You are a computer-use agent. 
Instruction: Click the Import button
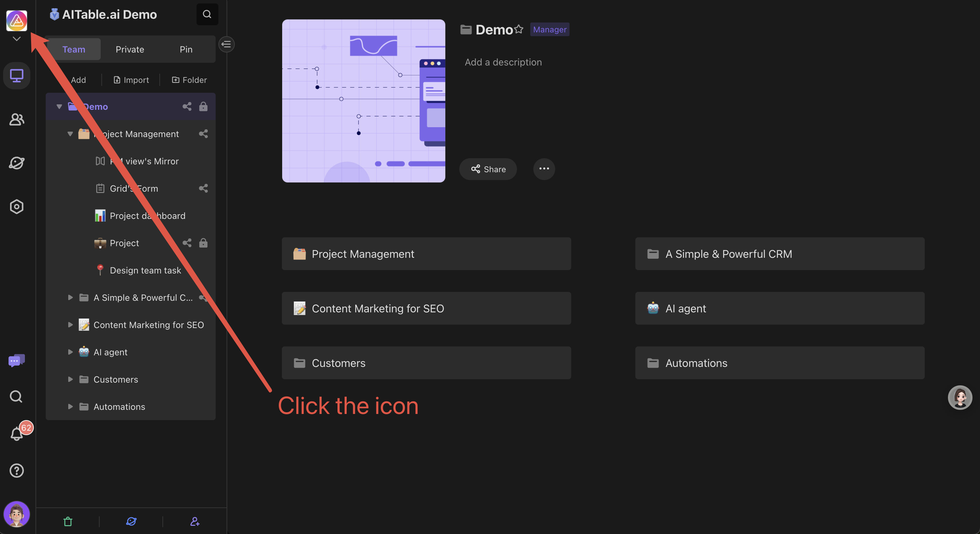[x=131, y=80]
